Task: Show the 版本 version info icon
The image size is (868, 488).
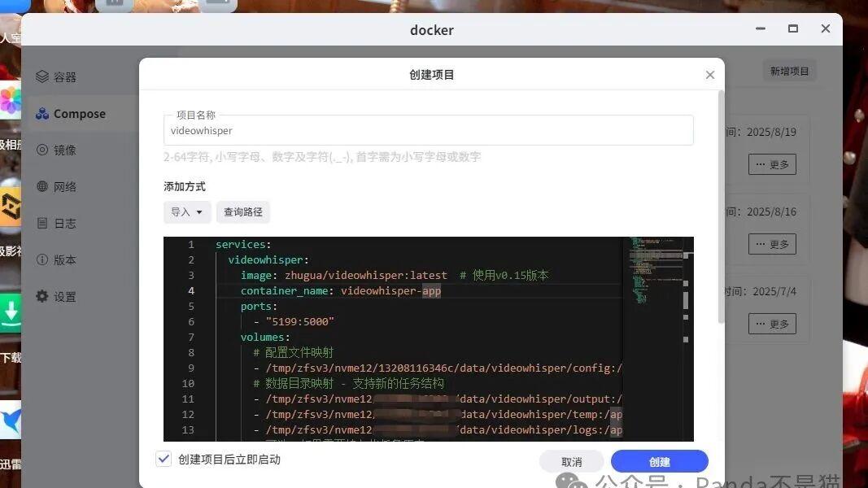Action: point(42,259)
